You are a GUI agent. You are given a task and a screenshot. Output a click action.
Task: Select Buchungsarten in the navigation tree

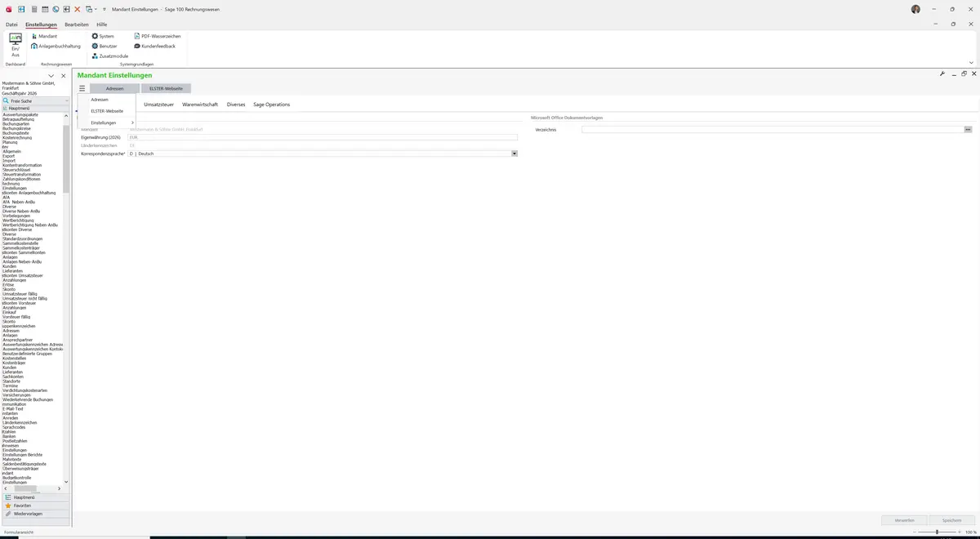click(x=16, y=123)
